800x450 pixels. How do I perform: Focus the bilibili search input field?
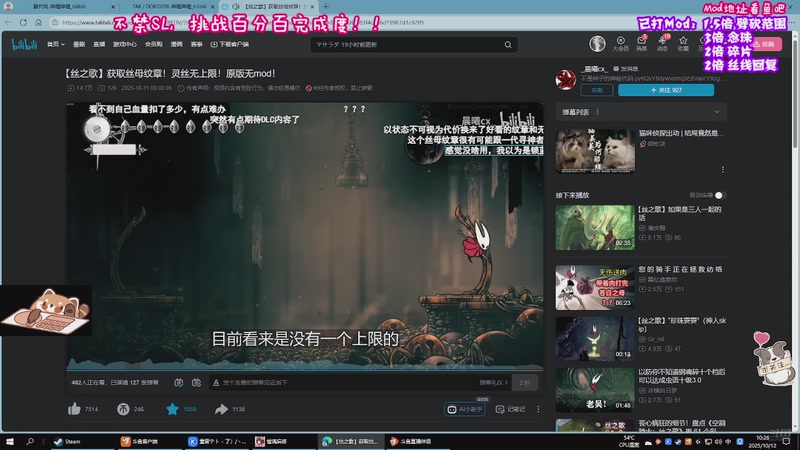tap(408, 44)
